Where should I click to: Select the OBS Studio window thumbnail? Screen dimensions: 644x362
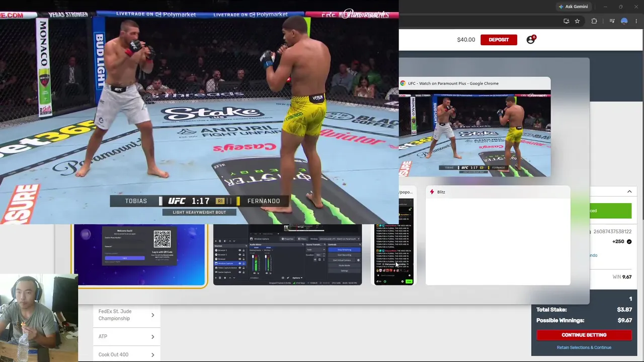[x=287, y=254]
